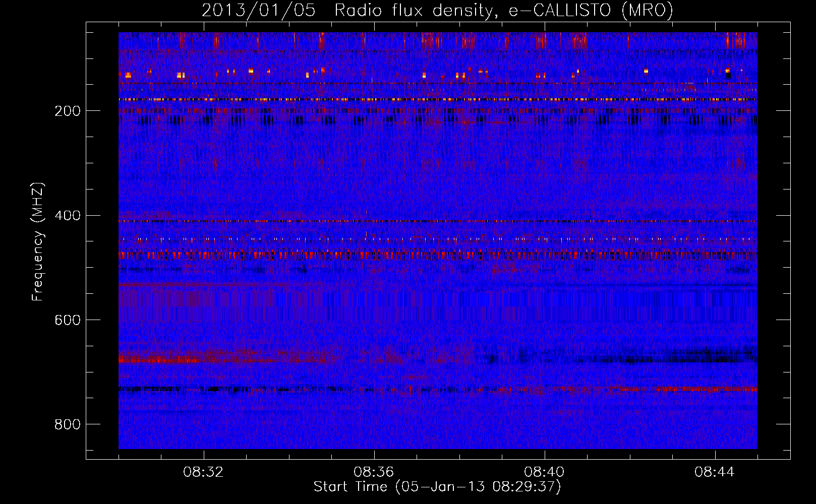Viewport: 816px width, 504px height.
Task: Click the 08:36 time tick label
Action: (x=374, y=472)
